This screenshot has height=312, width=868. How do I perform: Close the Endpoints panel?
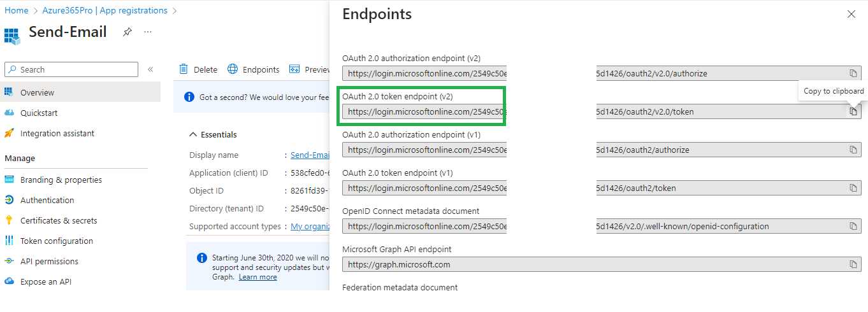(851, 14)
